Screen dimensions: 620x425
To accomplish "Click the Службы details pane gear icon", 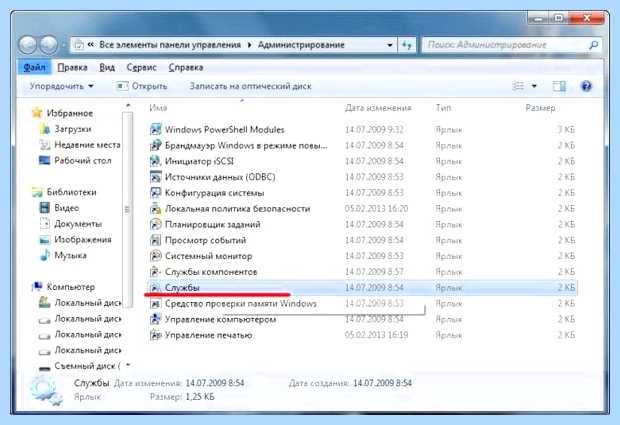I will pos(46,390).
